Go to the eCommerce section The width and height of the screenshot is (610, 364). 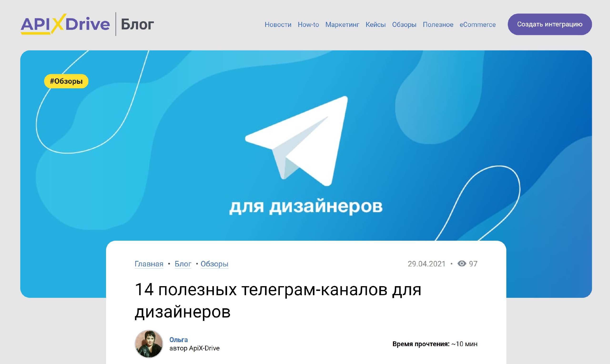[478, 25]
